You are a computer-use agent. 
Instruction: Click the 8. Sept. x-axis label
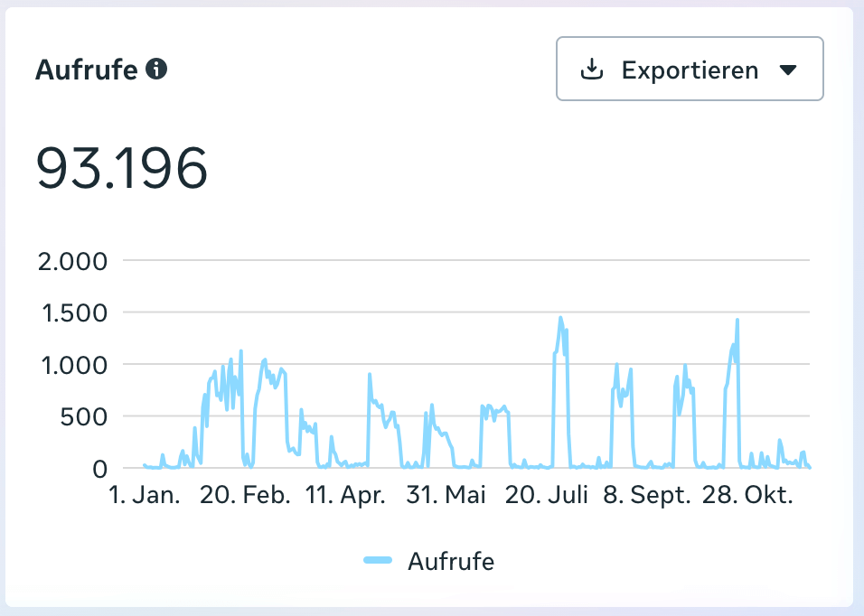(647, 495)
